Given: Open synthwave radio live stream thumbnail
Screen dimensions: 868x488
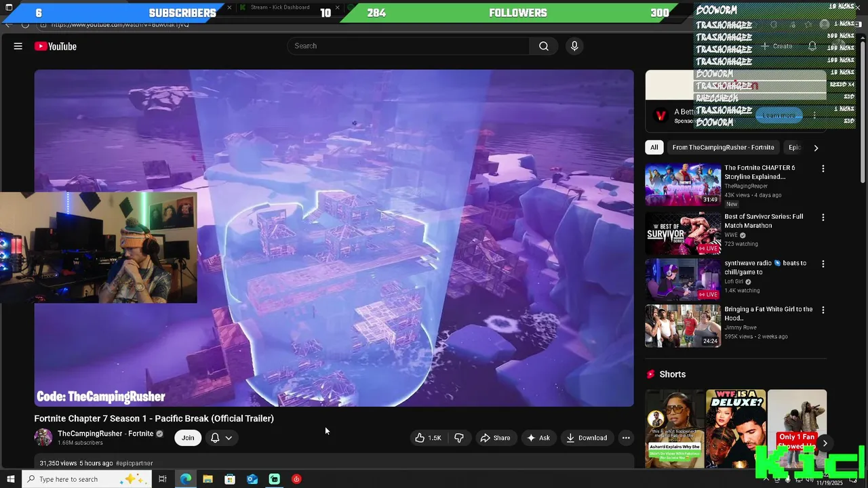Looking at the screenshot, I should pyautogui.click(x=683, y=280).
